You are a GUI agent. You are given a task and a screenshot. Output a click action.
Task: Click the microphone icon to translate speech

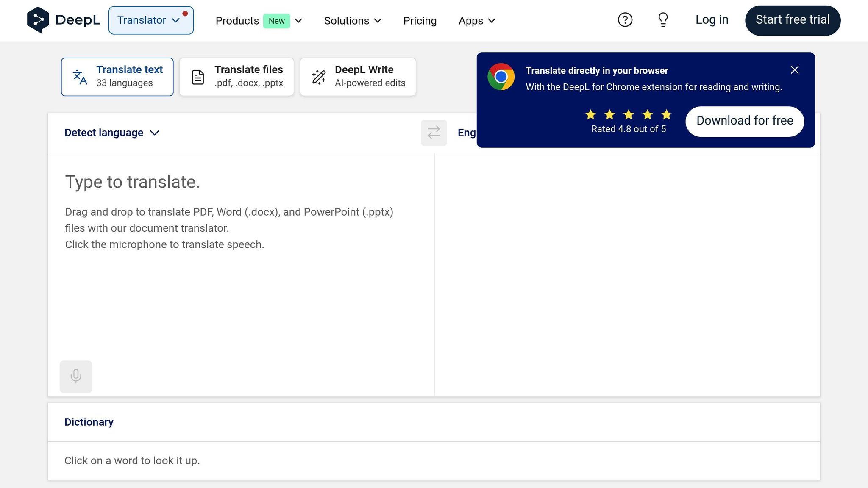pyautogui.click(x=76, y=376)
